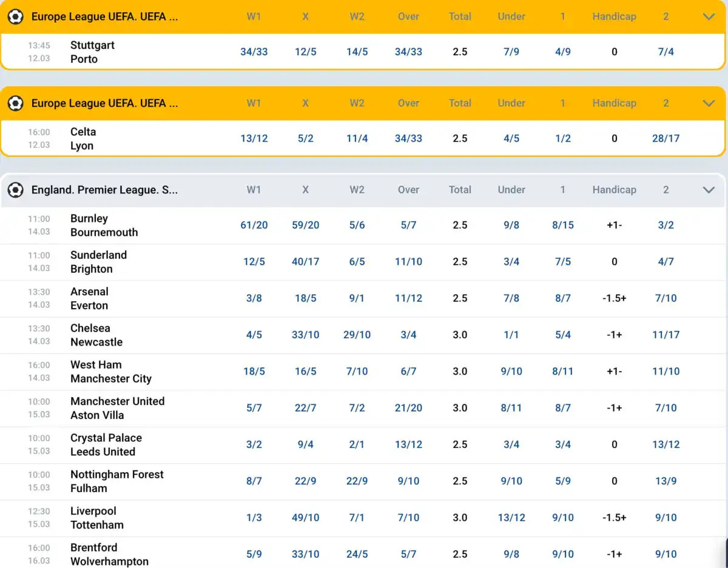728x568 pixels.
Task: Select Burnley W1 odds 61/20
Action: pos(254,225)
